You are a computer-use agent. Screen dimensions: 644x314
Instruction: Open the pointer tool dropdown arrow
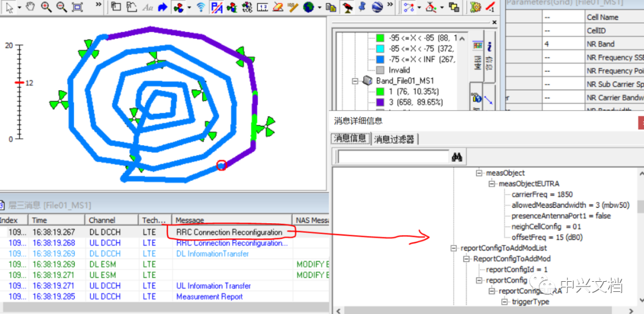pyautogui.click(x=19, y=7)
